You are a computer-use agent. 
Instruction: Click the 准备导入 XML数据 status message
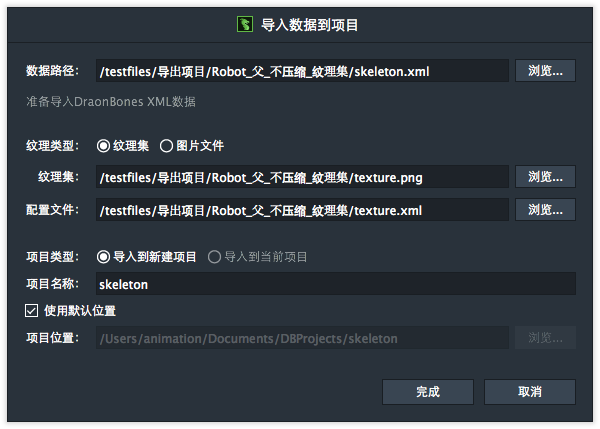pos(111,102)
